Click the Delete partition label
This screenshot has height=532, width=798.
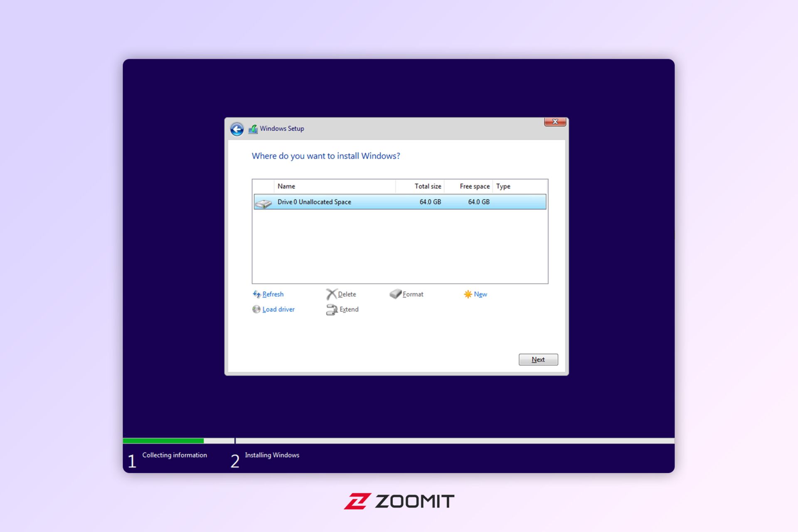click(x=347, y=294)
